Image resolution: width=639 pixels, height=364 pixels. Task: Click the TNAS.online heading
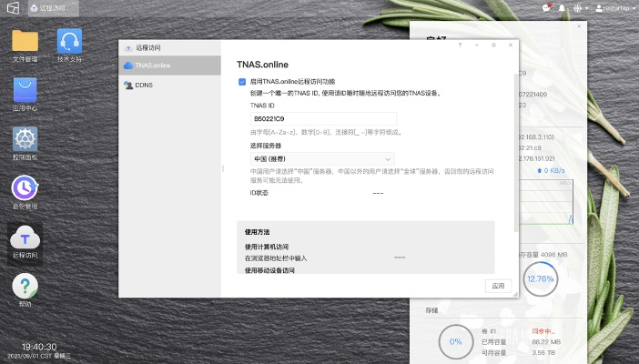[262, 65]
